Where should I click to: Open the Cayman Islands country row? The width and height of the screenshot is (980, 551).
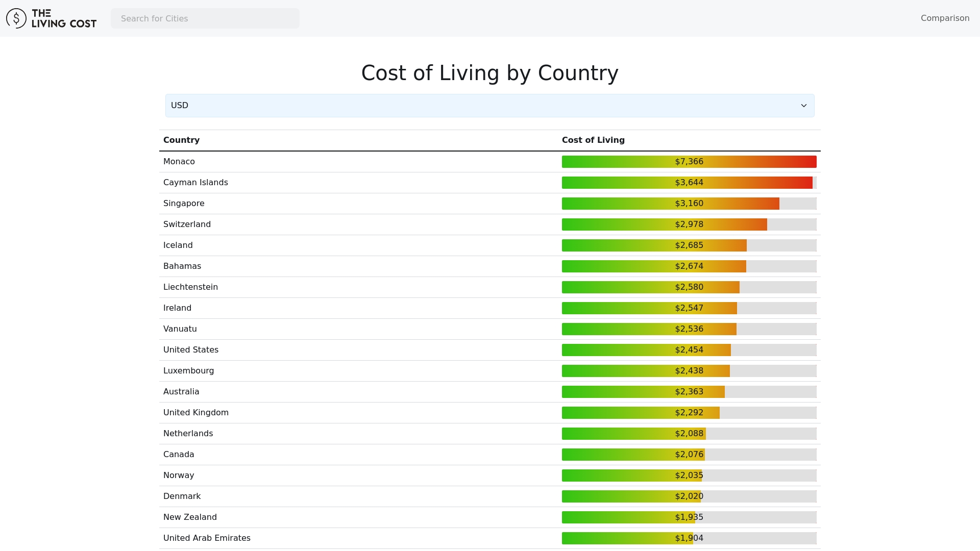pos(195,183)
